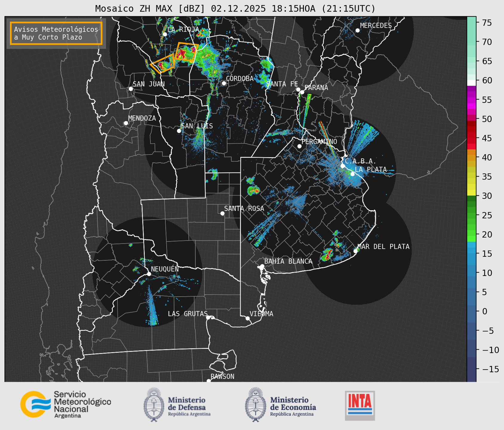Click the Servicio Meteorológico Nacional logo

click(65, 404)
